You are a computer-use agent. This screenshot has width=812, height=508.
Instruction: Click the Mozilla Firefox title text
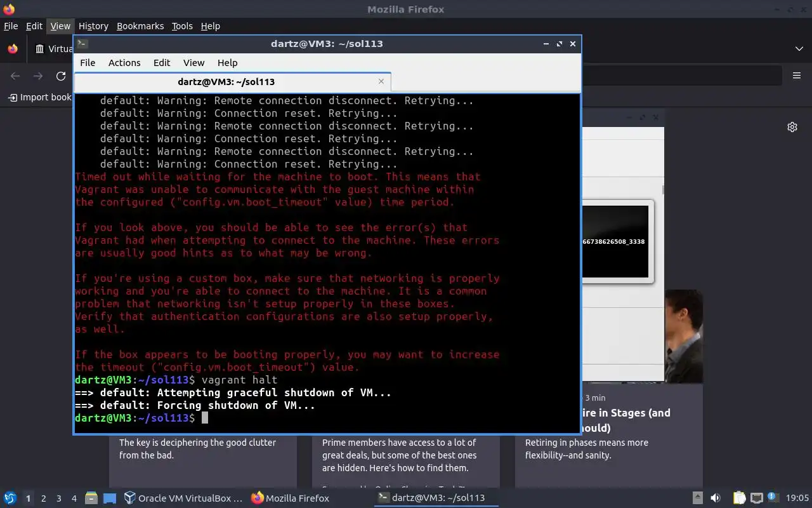(x=406, y=9)
